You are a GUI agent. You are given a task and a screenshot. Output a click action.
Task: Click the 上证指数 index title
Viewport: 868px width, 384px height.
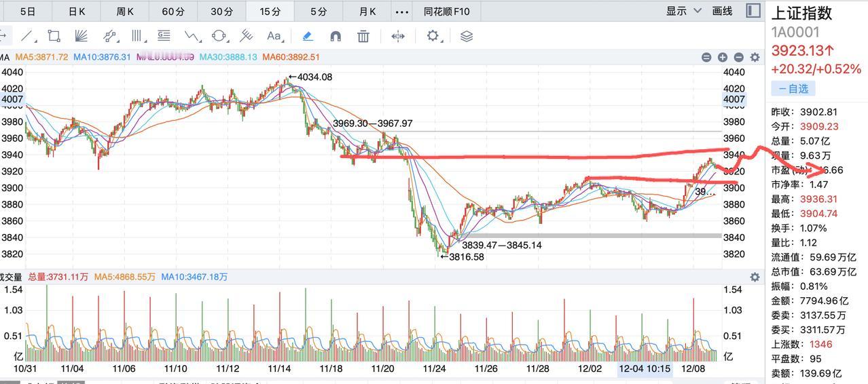pos(801,13)
